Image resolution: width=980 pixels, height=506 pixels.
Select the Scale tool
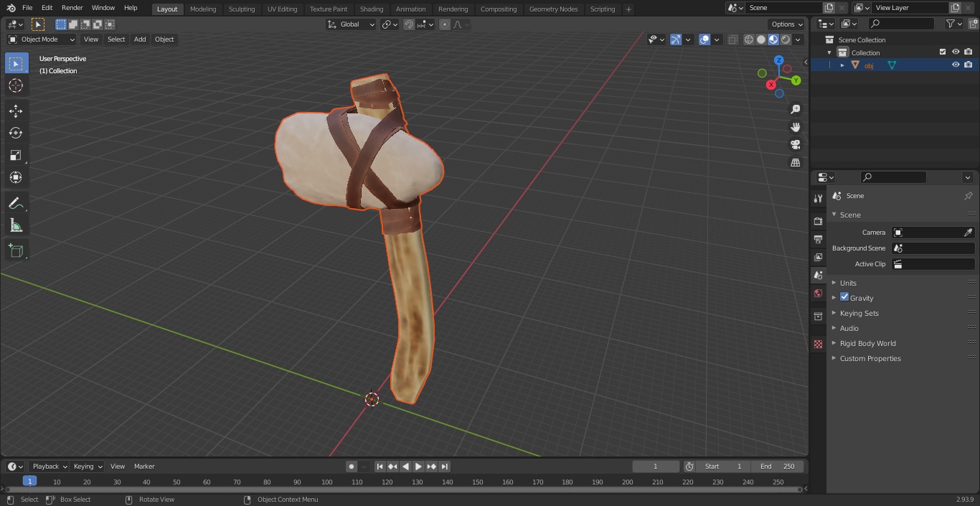coord(16,155)
